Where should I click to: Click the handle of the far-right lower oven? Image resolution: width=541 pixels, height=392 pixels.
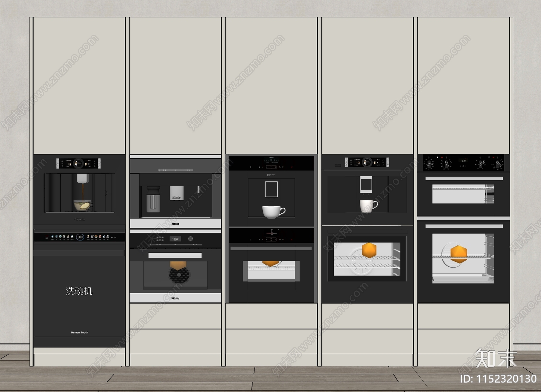(x=464, y=226)
